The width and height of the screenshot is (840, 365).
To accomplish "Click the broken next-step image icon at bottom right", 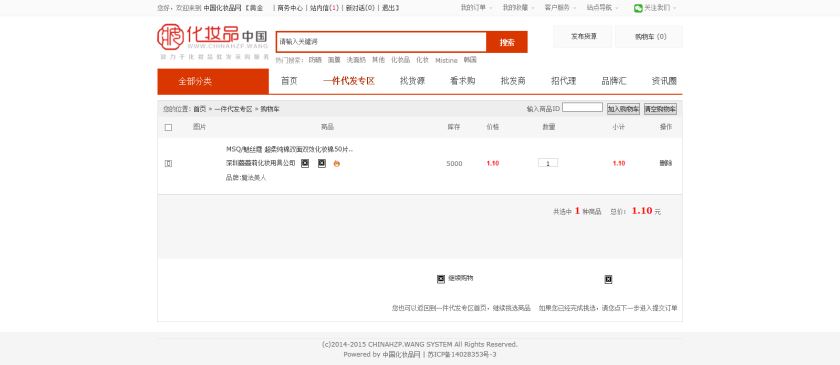I will point(608,279).
